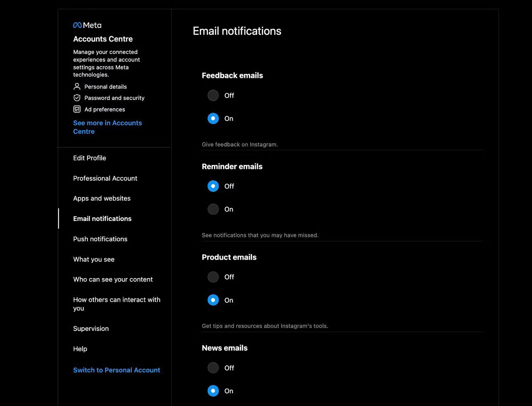Click Switch to Personal Account link
The image size is (532, 406).
pyautogui.click(x=117, y=370)
